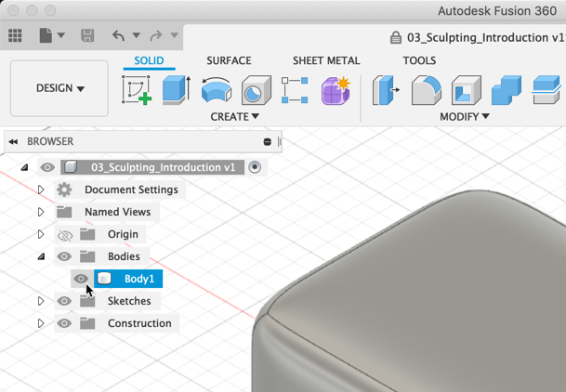Image resolution: width=566 pixels, height=392 pixels.
Task: Select the Combine tool
Action: point(507,90)
